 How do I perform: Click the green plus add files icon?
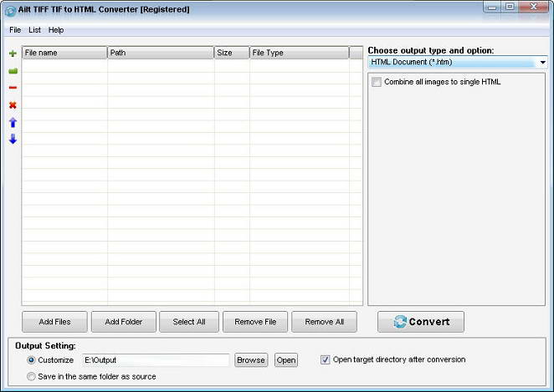pyautogui.click(x=13, y=53)
